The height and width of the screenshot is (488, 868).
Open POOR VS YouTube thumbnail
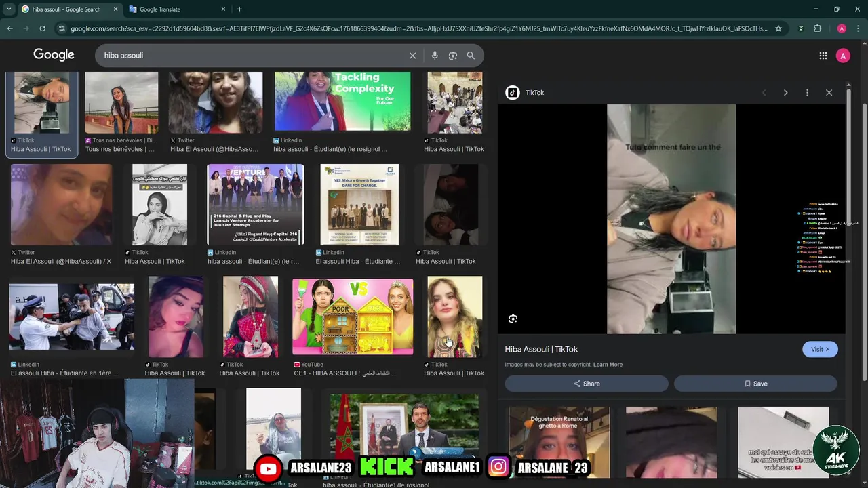353,317
